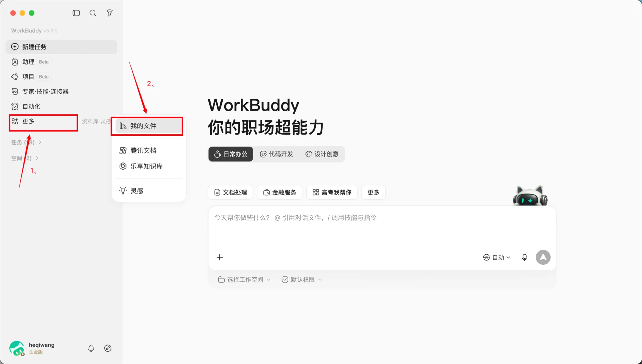Screen dimensions: 642x364
Task: Select 灵感 from popup menu
Action: pos(148,191)
